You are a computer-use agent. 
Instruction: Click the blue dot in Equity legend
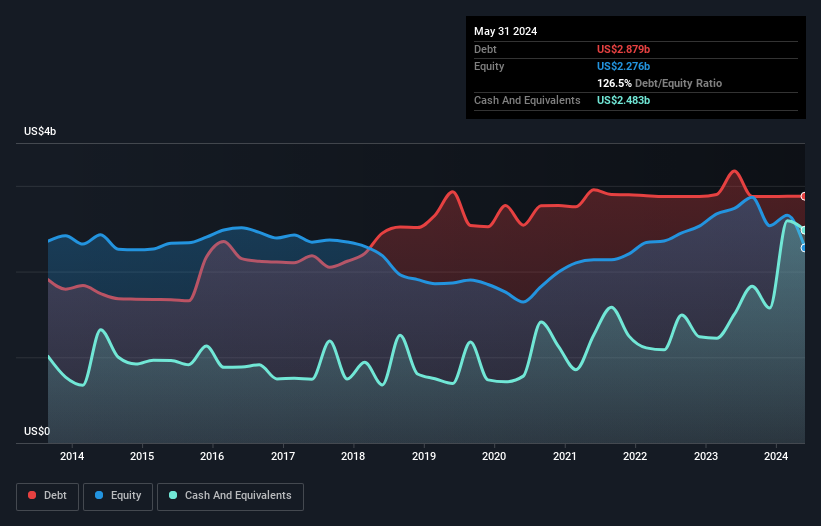tap(99, 495)
